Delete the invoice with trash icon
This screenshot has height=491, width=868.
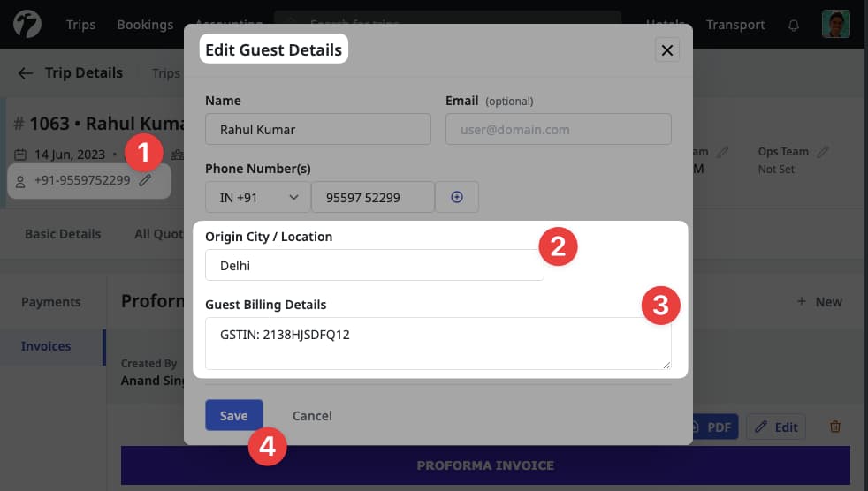[834, 427]
